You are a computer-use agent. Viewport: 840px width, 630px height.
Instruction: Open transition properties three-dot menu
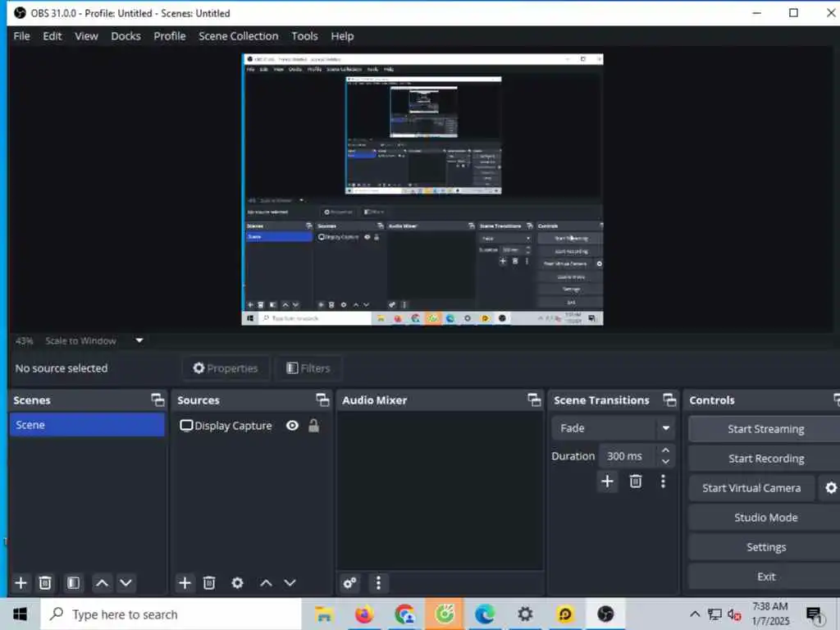tap(663, 481)
